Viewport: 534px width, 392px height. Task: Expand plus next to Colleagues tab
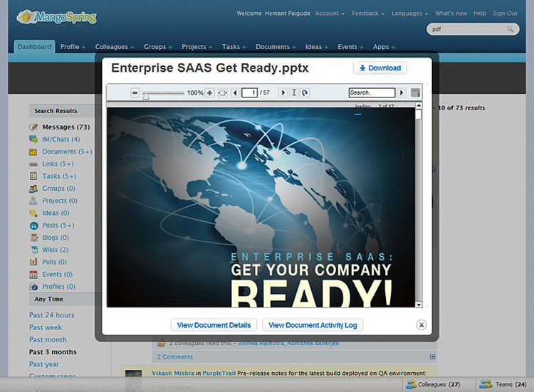click(132, 47)
